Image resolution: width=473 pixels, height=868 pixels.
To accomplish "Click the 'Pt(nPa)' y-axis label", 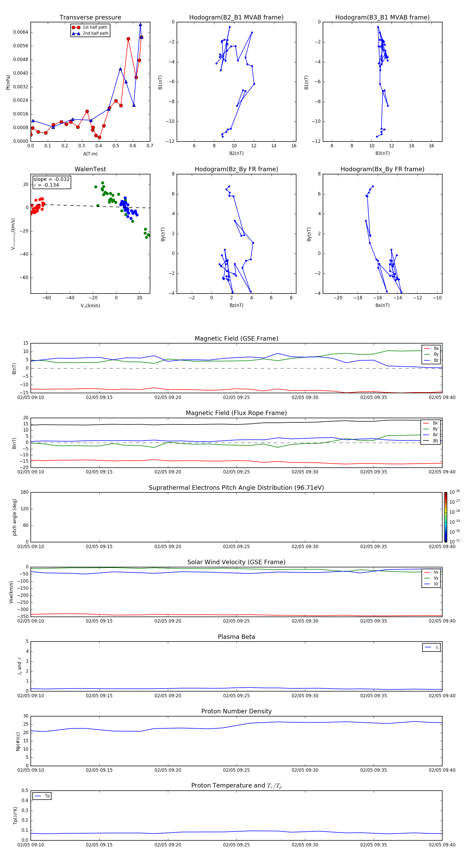I will 8,82.
